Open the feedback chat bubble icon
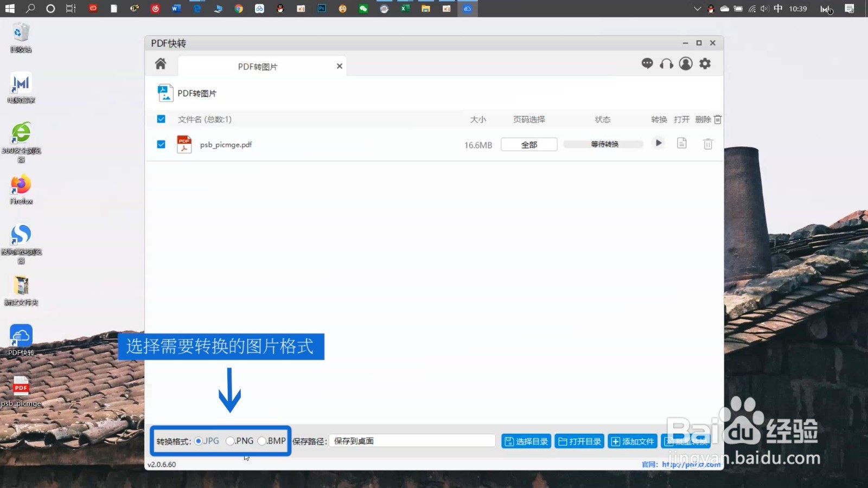This screenshot has width=868, height=488. (x=647, y=63)
